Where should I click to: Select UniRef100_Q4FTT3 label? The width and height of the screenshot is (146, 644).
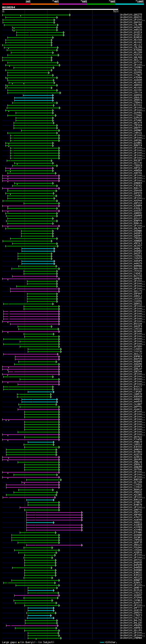(131, 608)
